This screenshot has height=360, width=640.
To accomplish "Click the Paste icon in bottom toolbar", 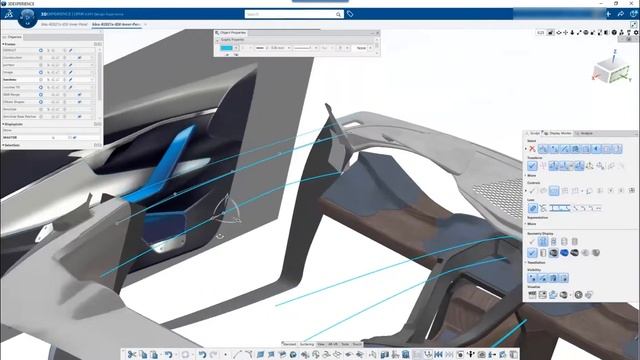I will tap(154, 355).
